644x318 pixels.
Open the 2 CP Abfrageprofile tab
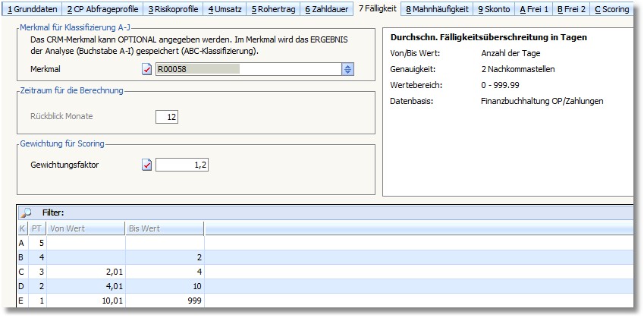[x=102, y=9]
